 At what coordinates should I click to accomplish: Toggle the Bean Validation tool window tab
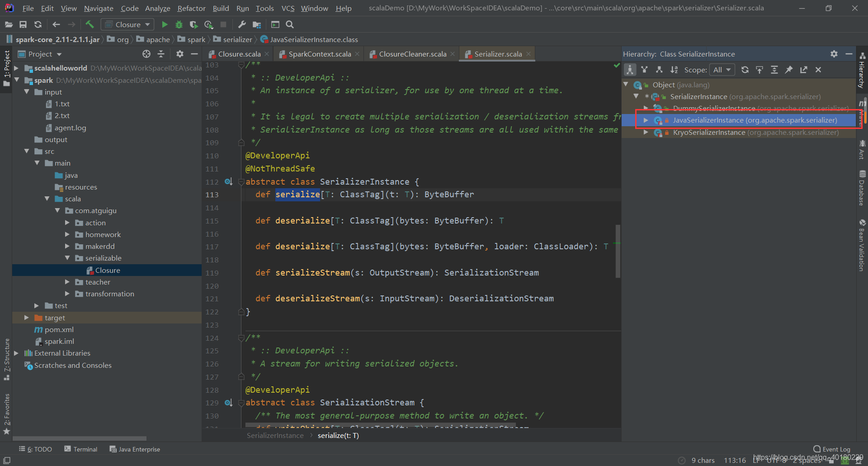tap(862, 245)
